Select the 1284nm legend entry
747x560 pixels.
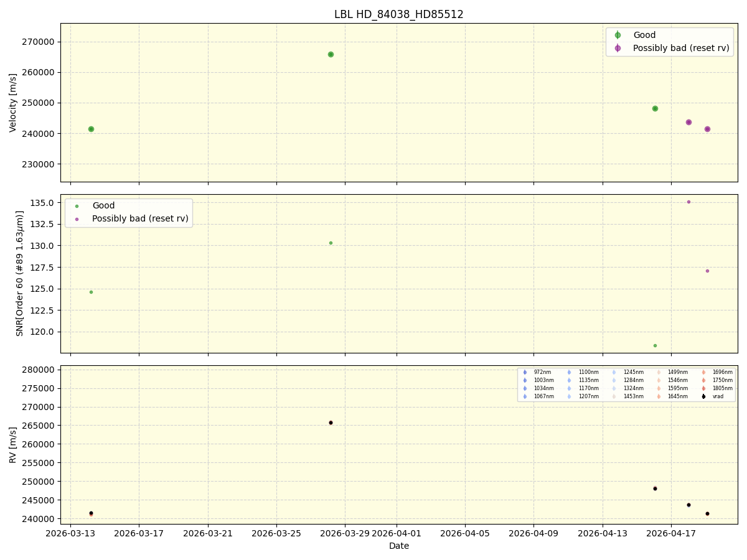point(628,380)
